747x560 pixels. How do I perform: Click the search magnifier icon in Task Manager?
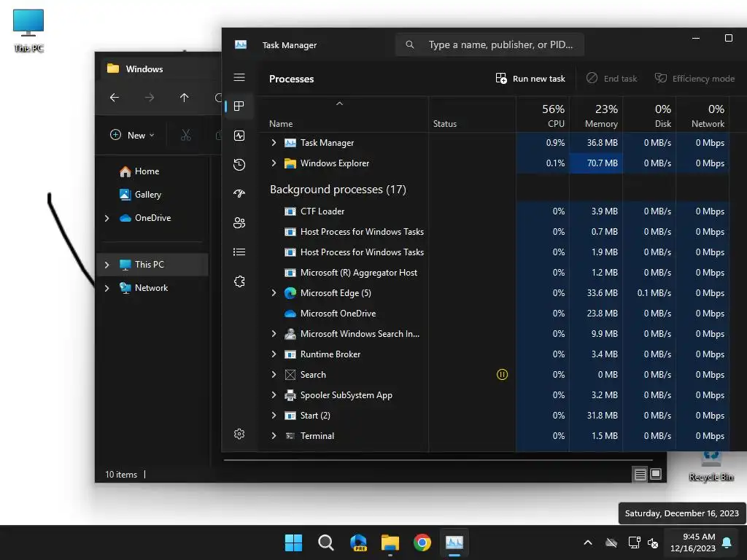(x=410, y=44)
